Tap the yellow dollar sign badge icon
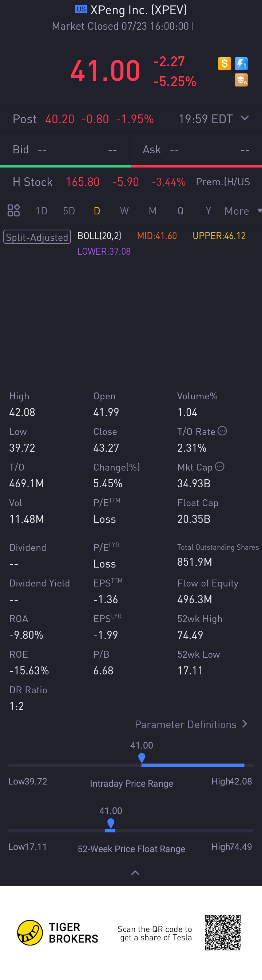The height and width of the screenshot is (980, 262). click(224, 64)
